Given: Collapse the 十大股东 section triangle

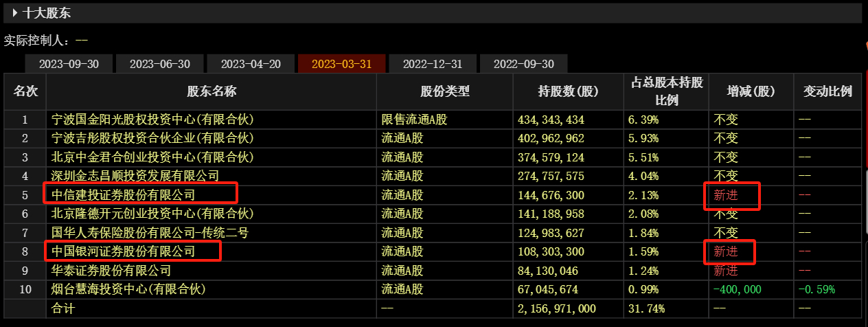Looking at the screenshot, I should [x=14, y=13].
